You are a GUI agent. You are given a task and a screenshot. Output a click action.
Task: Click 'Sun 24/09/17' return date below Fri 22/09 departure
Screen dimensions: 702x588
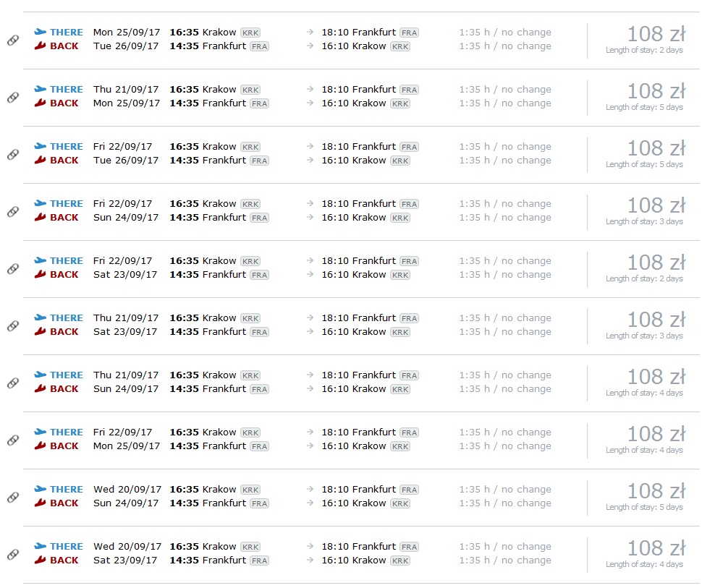pyautogui.click(x=126, y=218)
